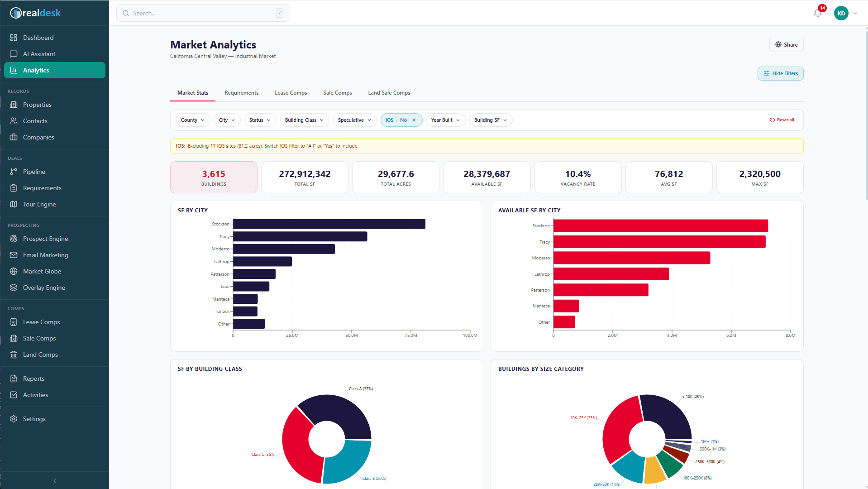This screenshot has width=868, height=489.
Task: Open the notifications bell
Action: (818, 13)
